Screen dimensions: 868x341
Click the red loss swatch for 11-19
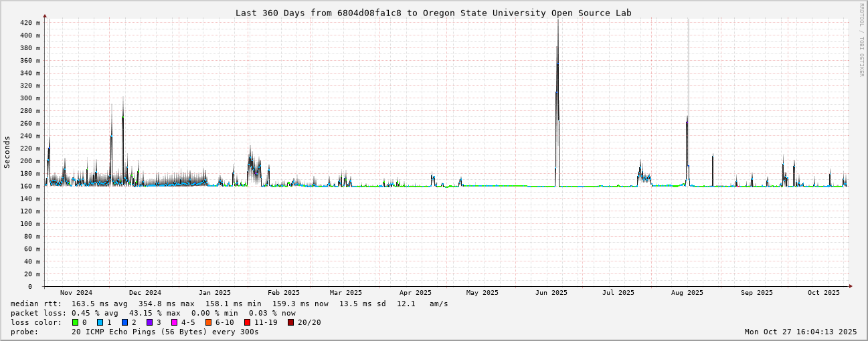pos(248,322)
